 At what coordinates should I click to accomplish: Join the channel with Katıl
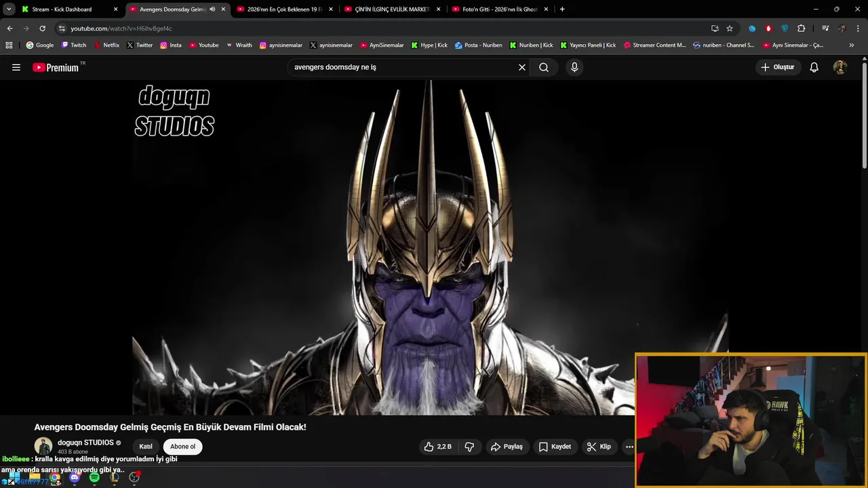coord(146,447)
